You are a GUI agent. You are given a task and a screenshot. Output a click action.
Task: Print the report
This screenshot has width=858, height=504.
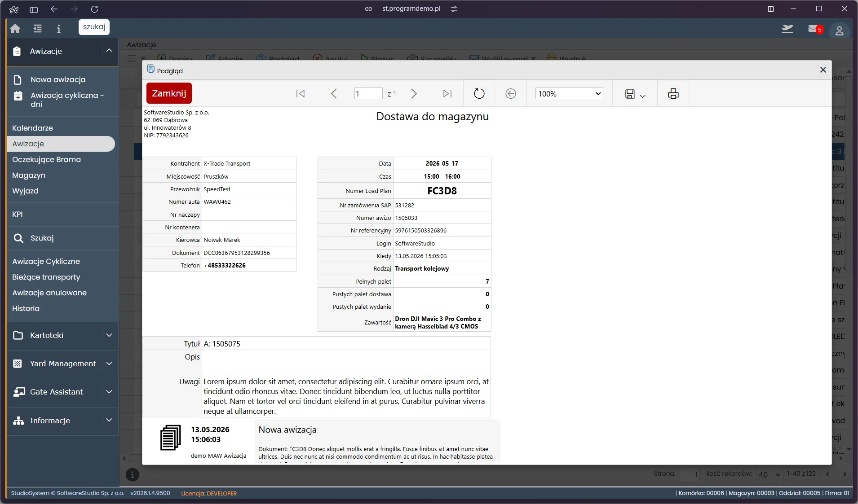(x=673, y=93)
